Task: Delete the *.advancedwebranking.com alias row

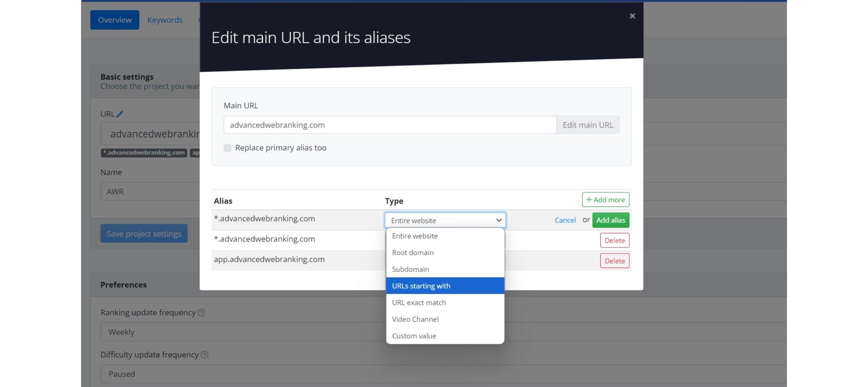Action: [x=615, y=241]
